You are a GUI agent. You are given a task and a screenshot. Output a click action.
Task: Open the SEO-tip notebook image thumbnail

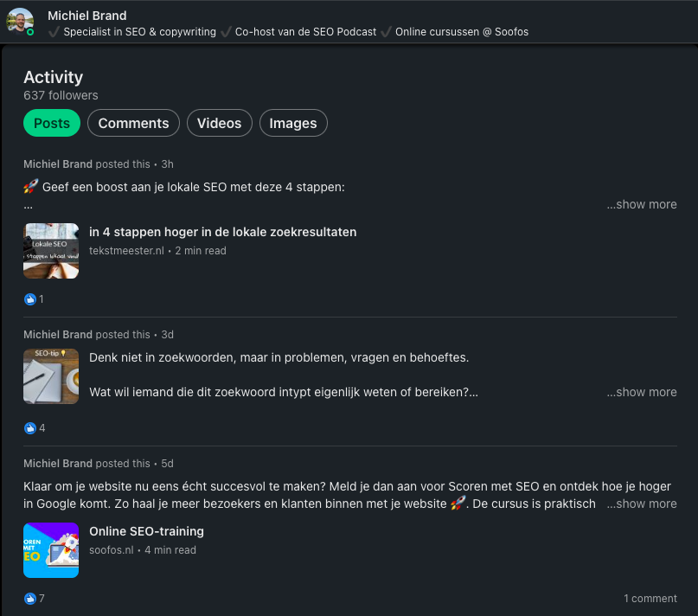coord(51,376)
